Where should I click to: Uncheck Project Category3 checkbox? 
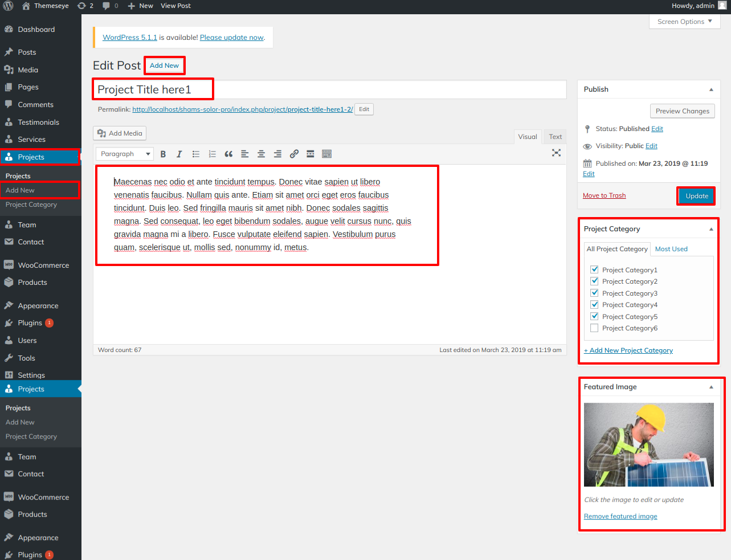point(594,293)
